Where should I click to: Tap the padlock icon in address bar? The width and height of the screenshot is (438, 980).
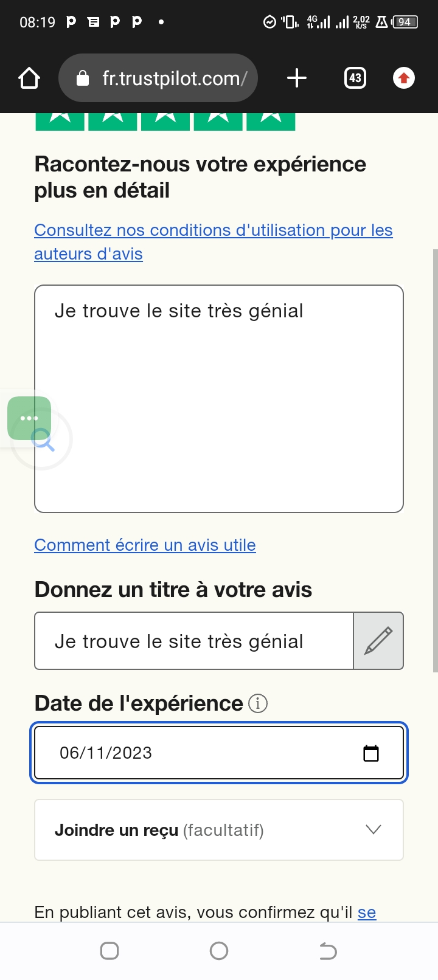(x=83, y=78)
